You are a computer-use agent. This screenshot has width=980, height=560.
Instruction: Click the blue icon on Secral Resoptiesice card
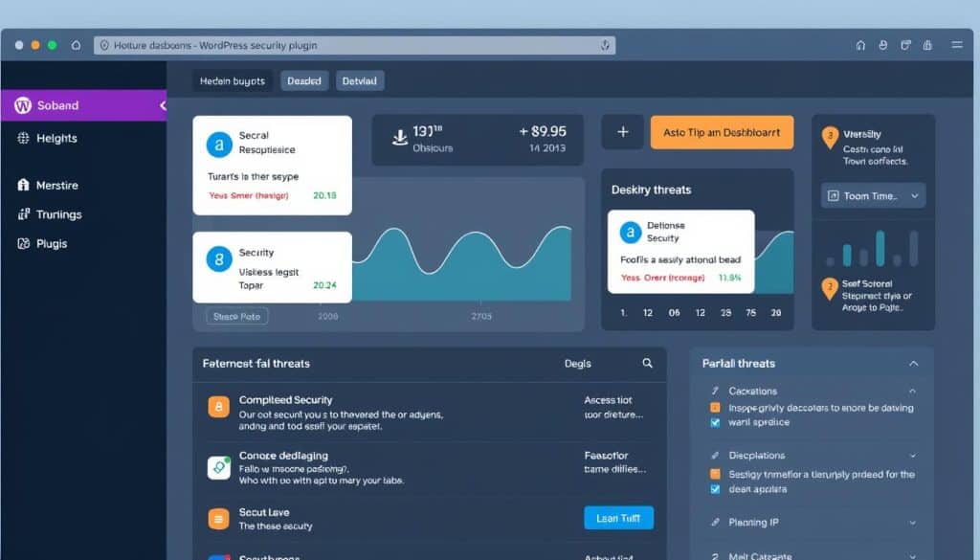(x=219, y=145)
